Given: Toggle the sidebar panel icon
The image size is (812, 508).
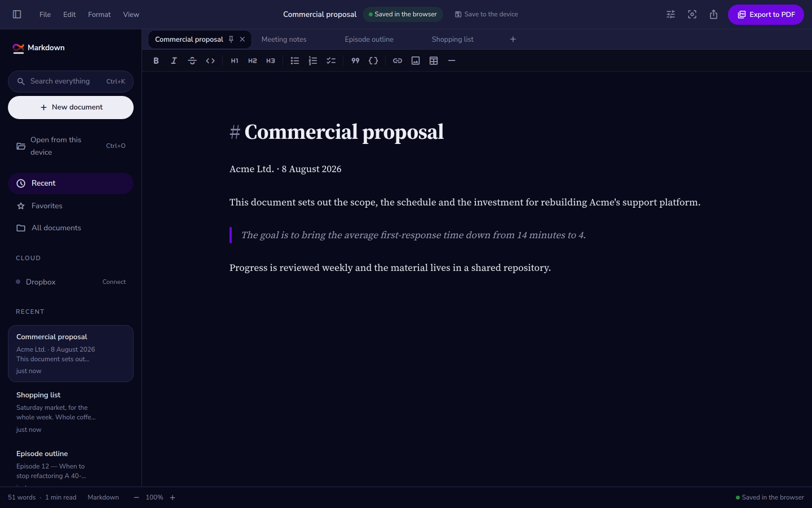Looking at the screenshot, I should [x=17, y=14].
